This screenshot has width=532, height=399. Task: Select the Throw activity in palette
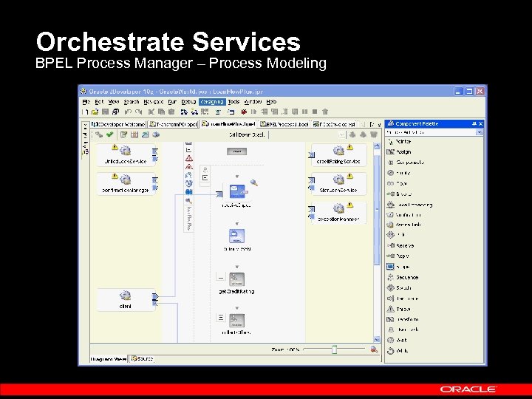(399, 309)
